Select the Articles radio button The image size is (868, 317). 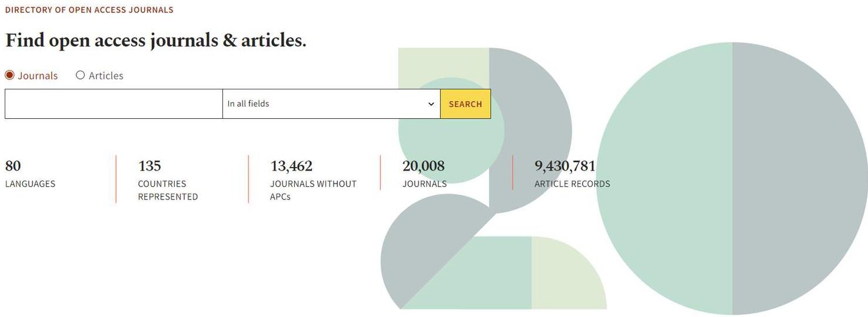[x=81, y=75]
